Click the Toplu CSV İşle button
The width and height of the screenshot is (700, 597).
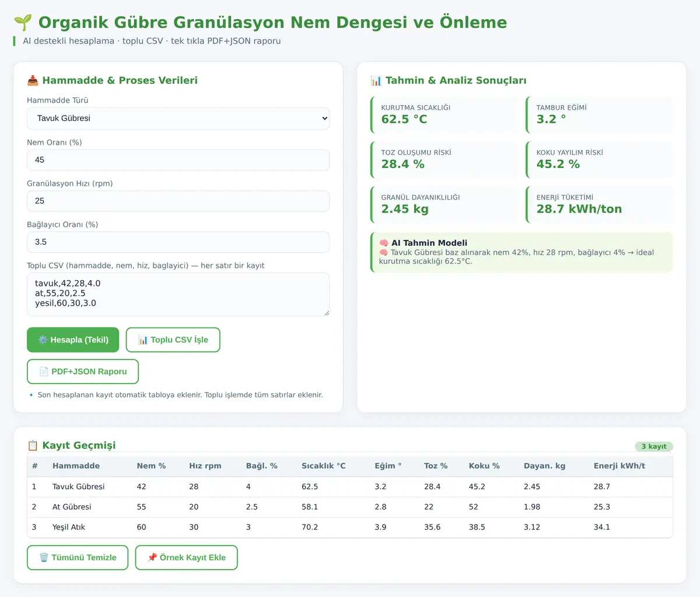point(173,340)
